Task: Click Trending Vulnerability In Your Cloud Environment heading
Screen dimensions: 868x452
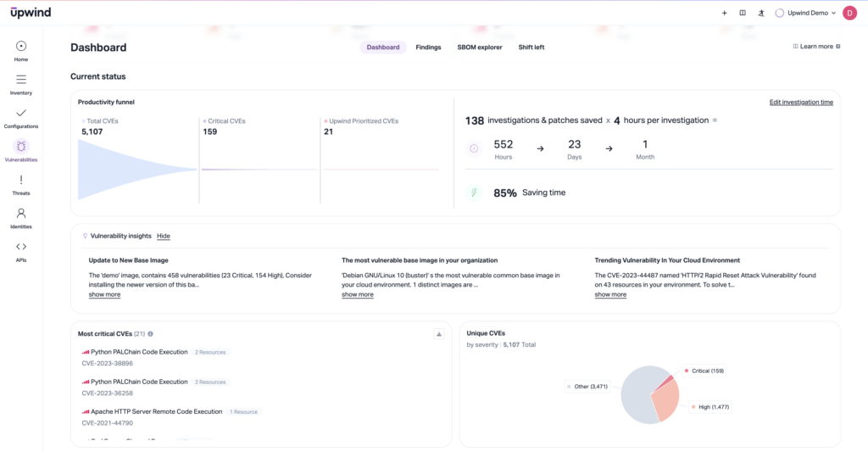Action: click(x=667, y=260)
